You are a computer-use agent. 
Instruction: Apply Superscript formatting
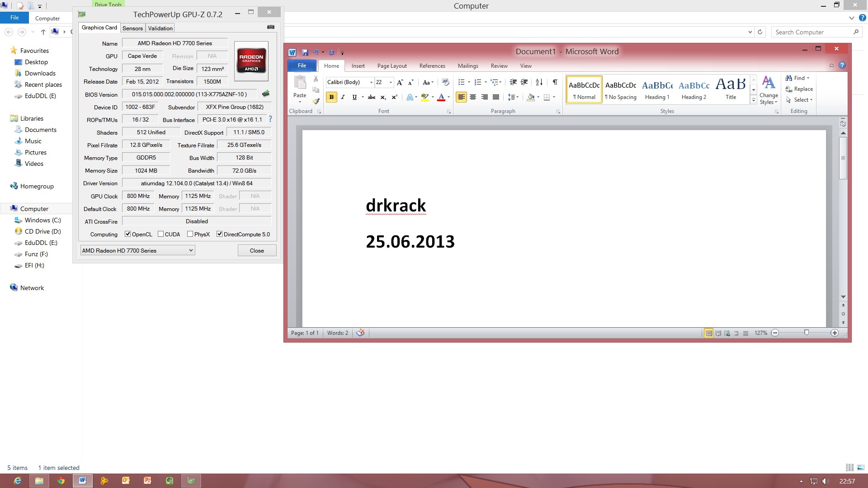[394, 97]
